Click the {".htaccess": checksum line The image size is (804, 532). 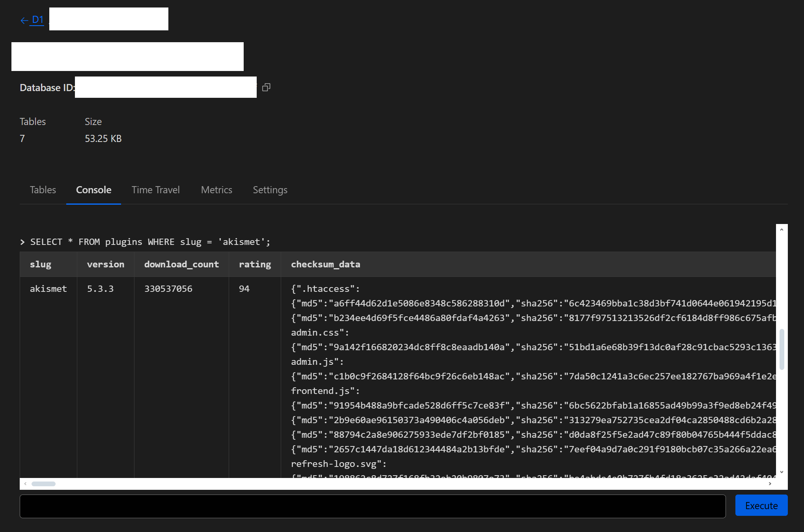pos(325,289)
